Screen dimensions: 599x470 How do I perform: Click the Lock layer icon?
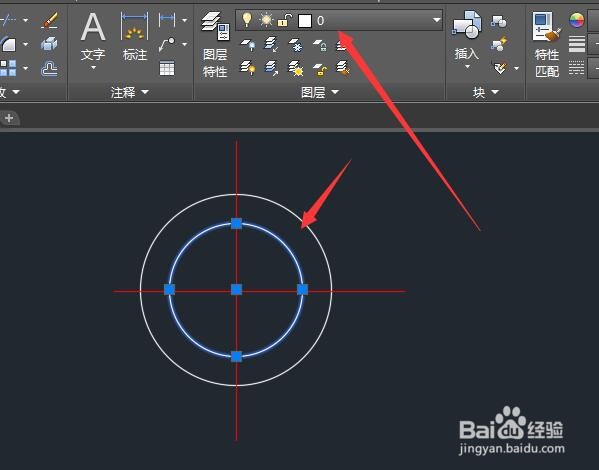tap(319, 45)
